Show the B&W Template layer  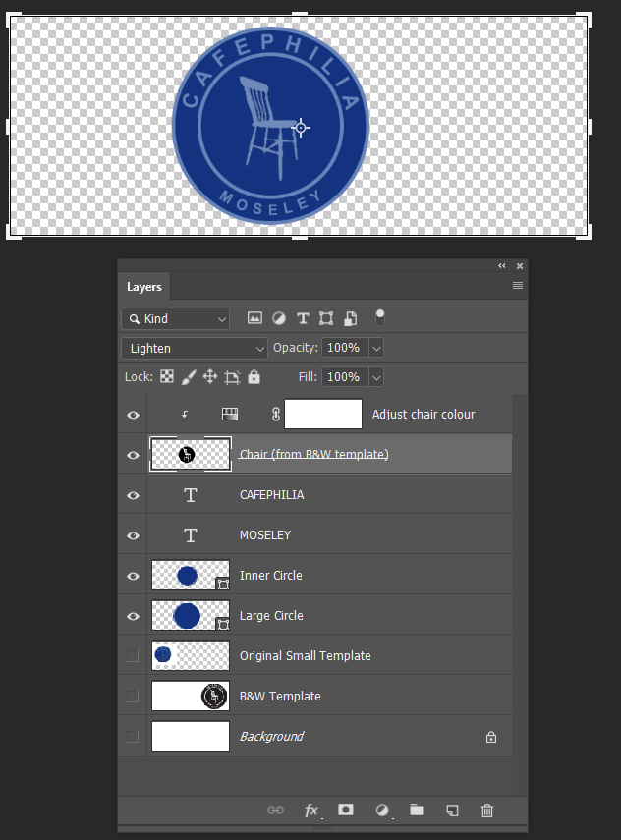(133, 696)
